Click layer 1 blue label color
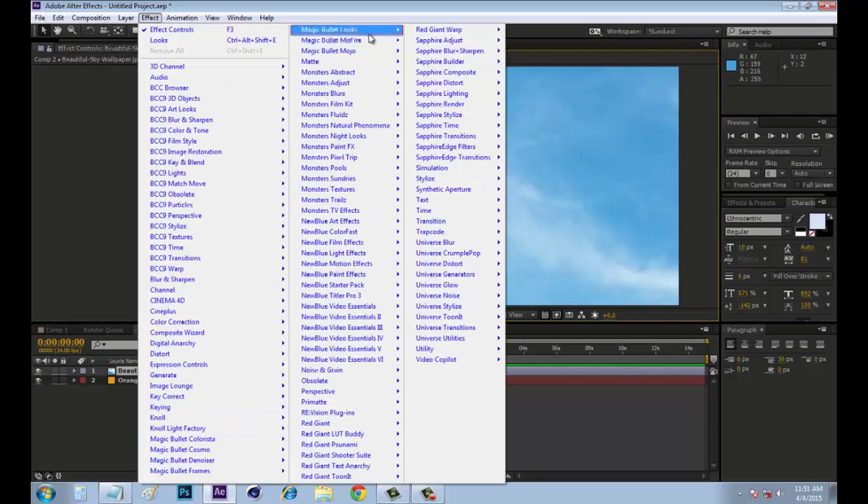Viewport: 868px width, 504px height. pos(83,371)
